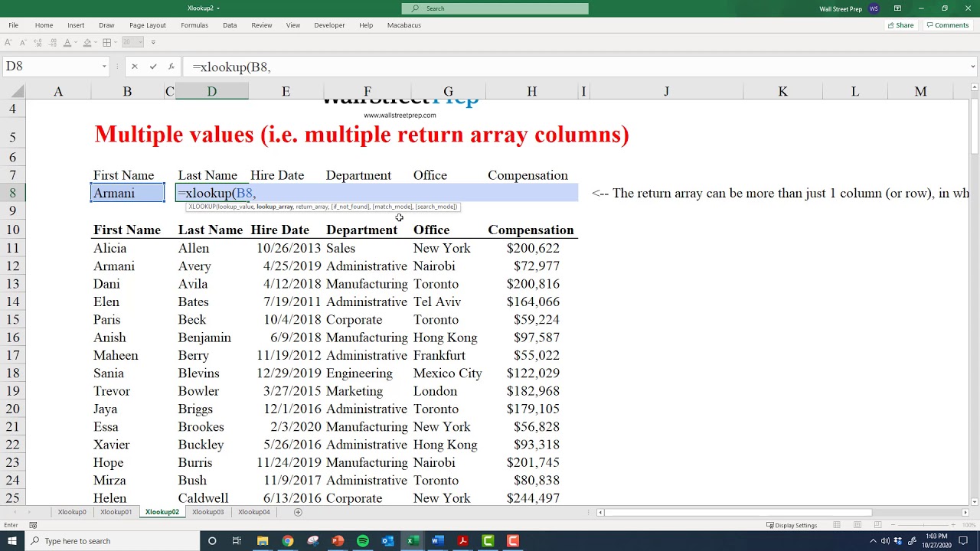Click the Borders grid icon
980x551 pixels.
pos(107,42)
